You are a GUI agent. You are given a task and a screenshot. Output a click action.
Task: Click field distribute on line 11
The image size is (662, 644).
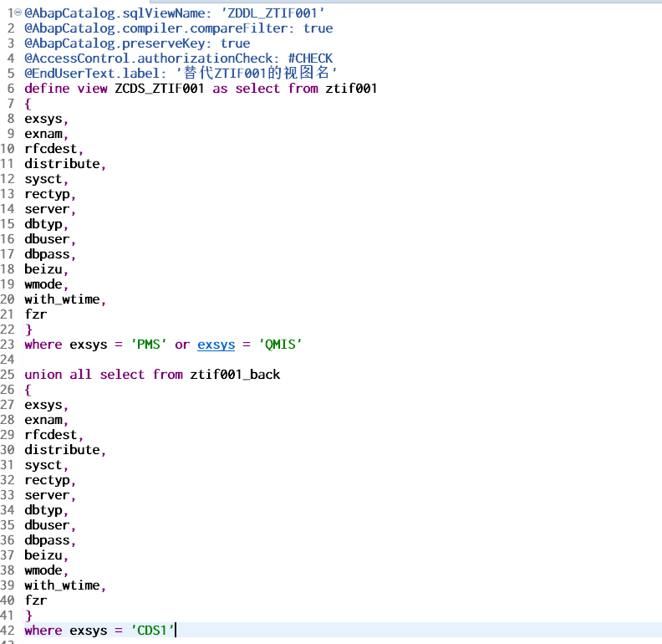pos(62,164)
